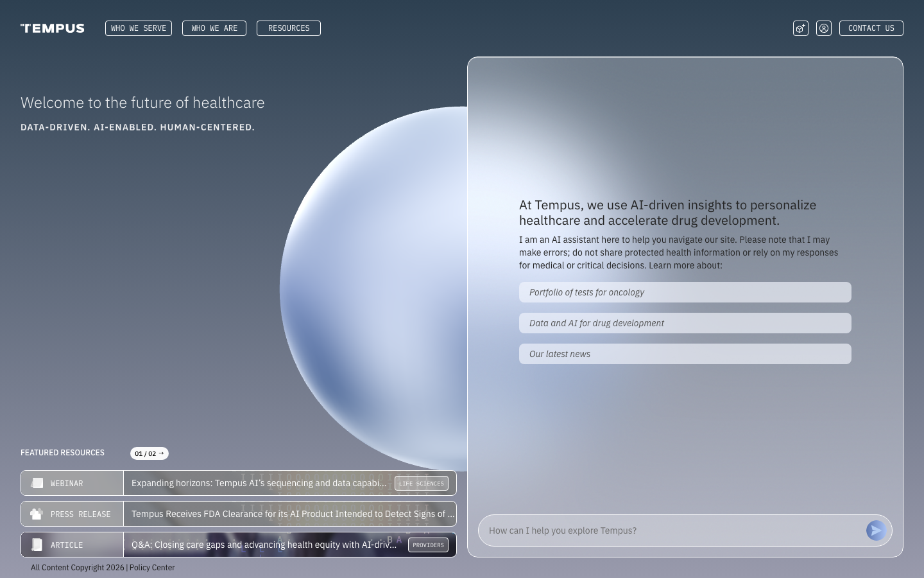
Task: Open the Policy Center link
Action: (x=152, y=568)
